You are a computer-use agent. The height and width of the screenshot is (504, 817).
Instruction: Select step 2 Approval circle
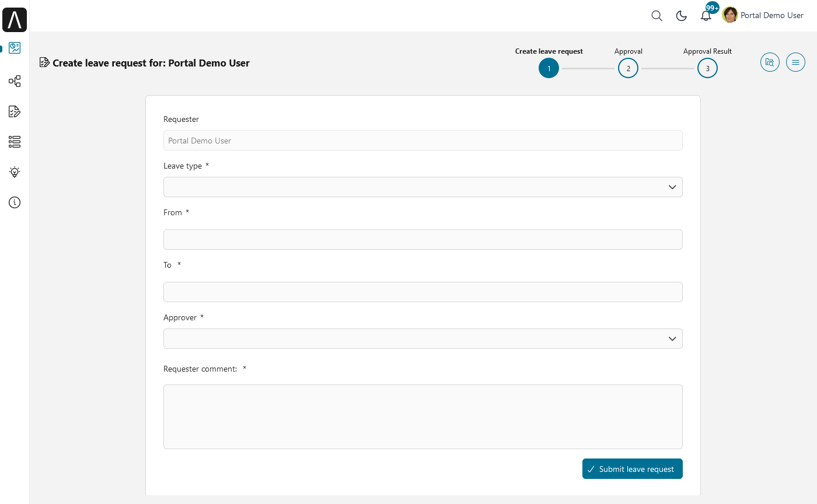click(x=628, y=68)
